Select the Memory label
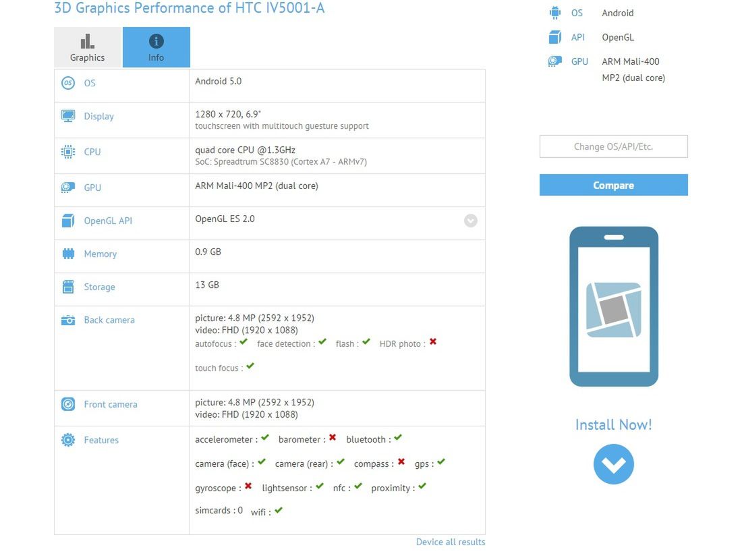Viewport: 742px width, 560px height. [101, 254]
